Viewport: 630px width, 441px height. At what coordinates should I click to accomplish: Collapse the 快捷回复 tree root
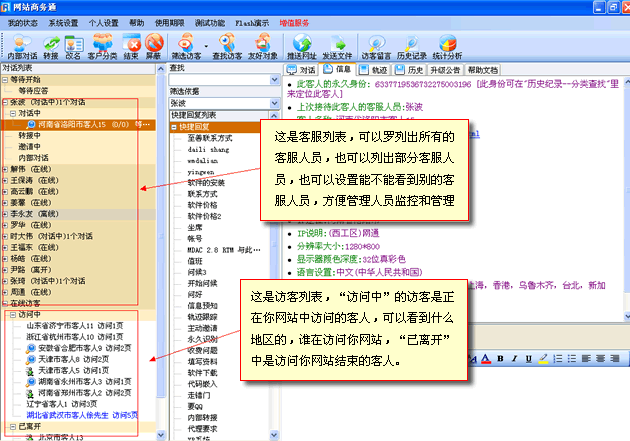click(x=176, y=127)
